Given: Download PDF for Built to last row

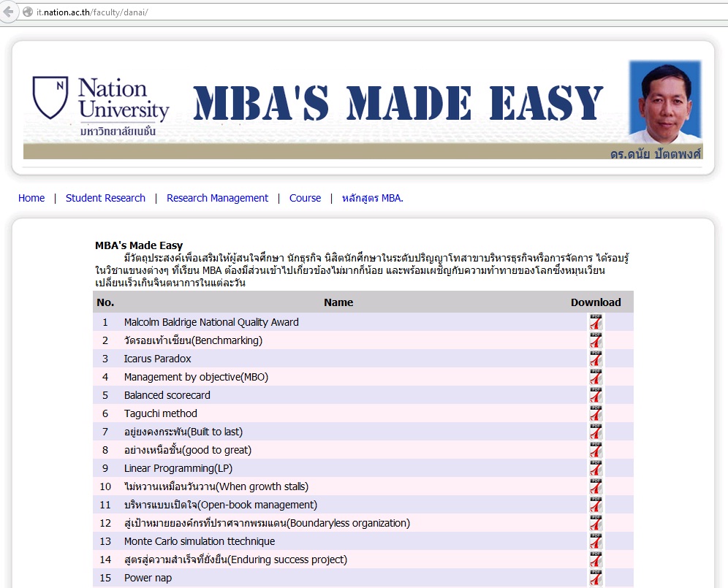Looking at the screenshot, I should point(596,432).
